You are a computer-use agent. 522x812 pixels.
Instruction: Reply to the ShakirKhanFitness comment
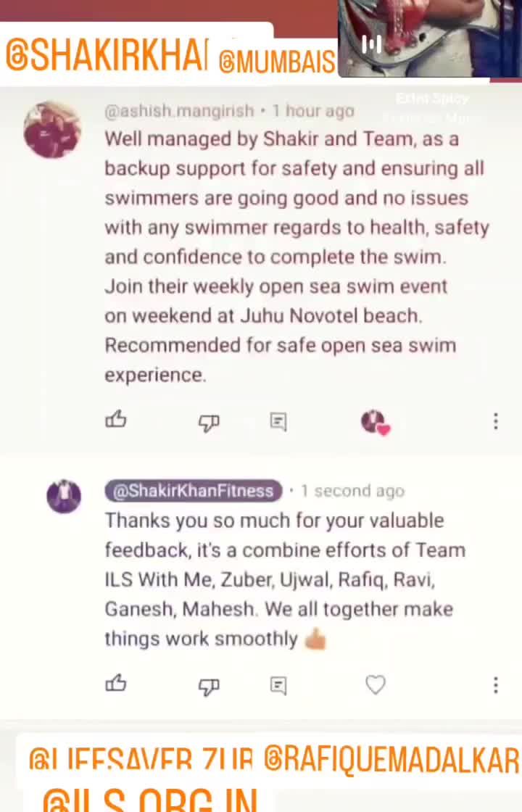coord(278,686)
